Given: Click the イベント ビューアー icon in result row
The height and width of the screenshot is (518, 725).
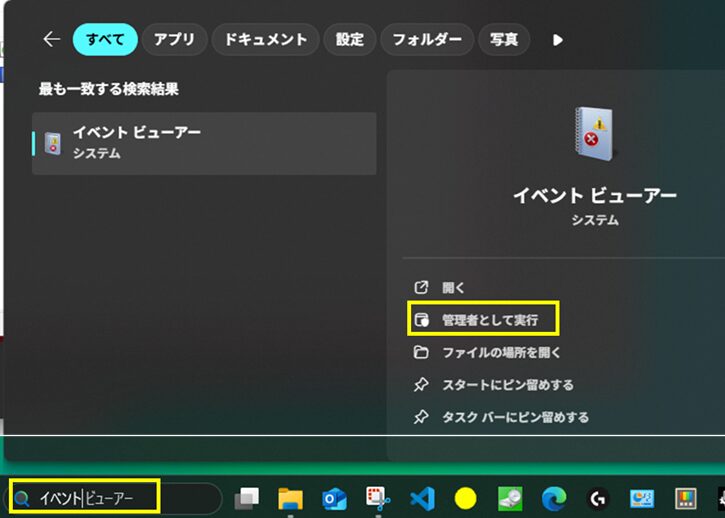Looking at the screenshot, I should point(53,143).
